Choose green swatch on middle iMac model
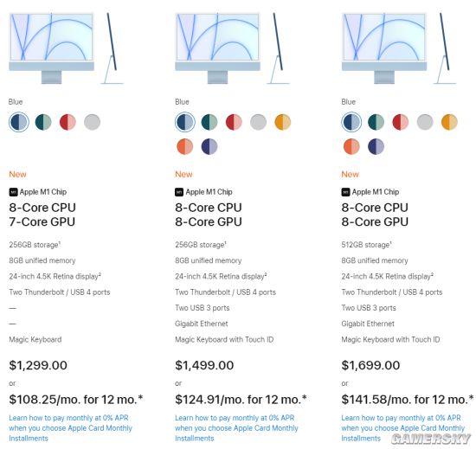This screenshot has height=449, width=476. coord(209,122)
